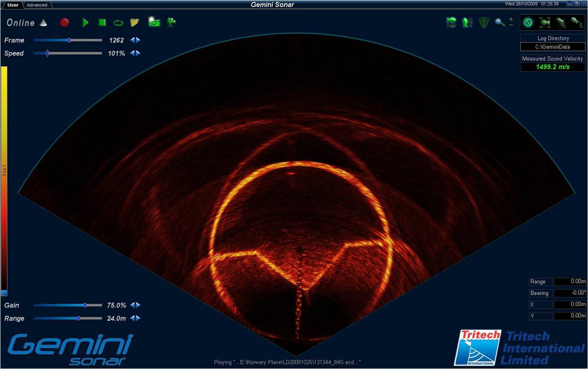This screenshot has width=588, height=369.
Task: Decrease Range with left arrow
Action: [132, 318]
